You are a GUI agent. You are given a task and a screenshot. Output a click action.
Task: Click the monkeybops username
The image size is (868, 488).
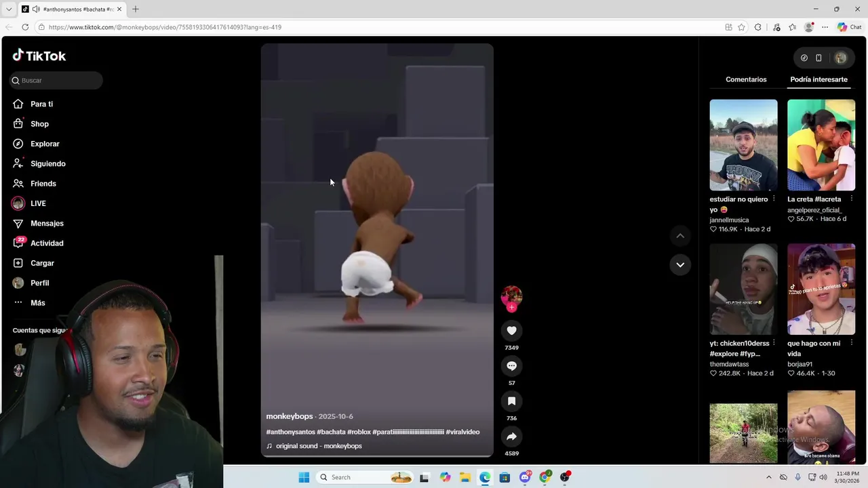[x=290, y=416]
